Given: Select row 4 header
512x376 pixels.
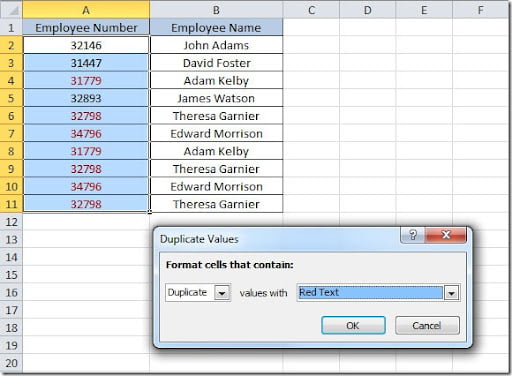Looking at the screenshot, I should tap(11, 80).
